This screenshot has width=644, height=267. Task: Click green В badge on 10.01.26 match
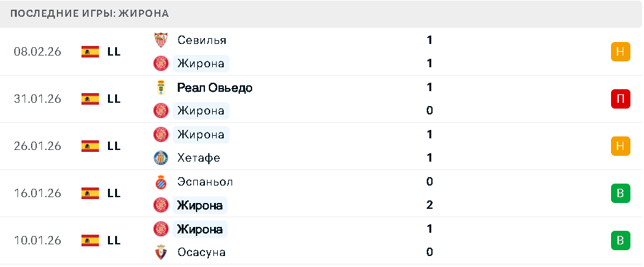(x=620, y=240)
